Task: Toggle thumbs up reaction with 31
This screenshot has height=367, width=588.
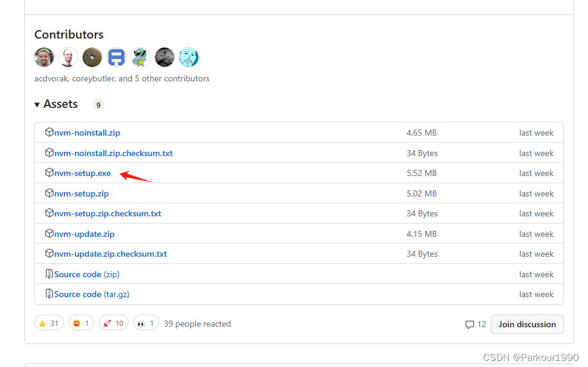Action: point(49,323)
